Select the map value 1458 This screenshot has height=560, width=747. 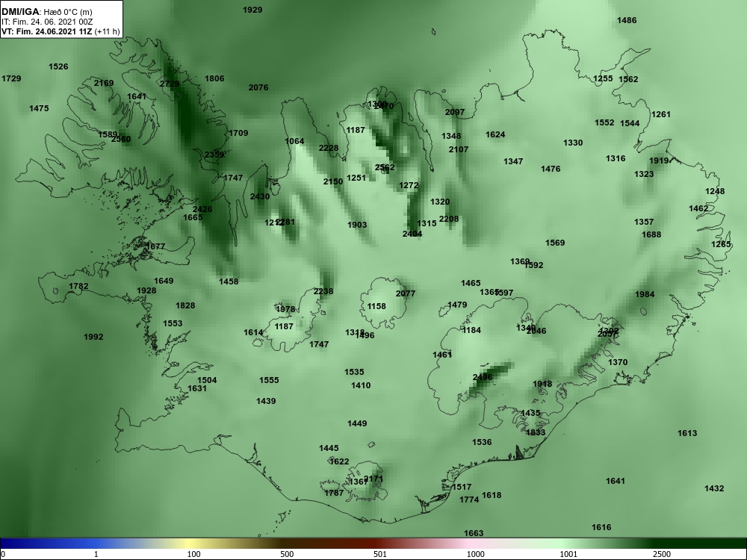pos(229,282)
